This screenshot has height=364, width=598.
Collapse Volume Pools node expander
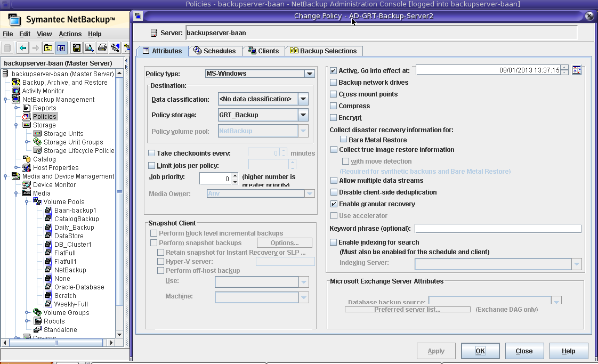pyautogui.click(x=27, y=202)
